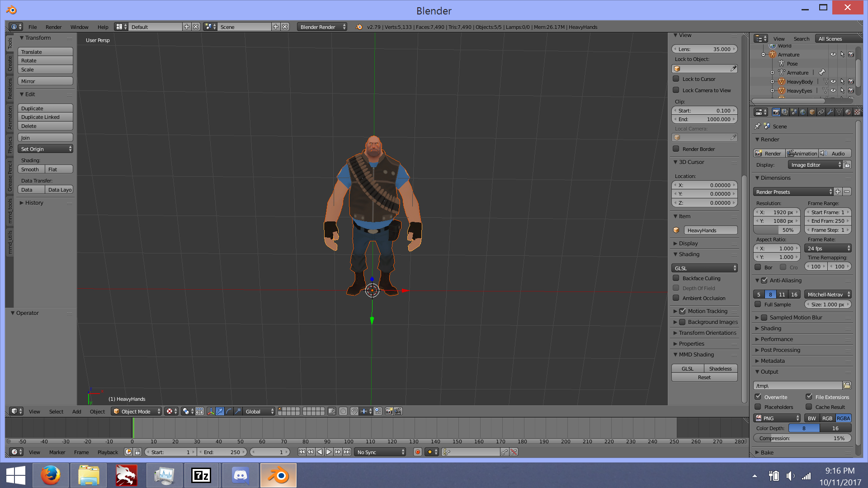Switch to the Create tab in toolshelf

(10, 64)
